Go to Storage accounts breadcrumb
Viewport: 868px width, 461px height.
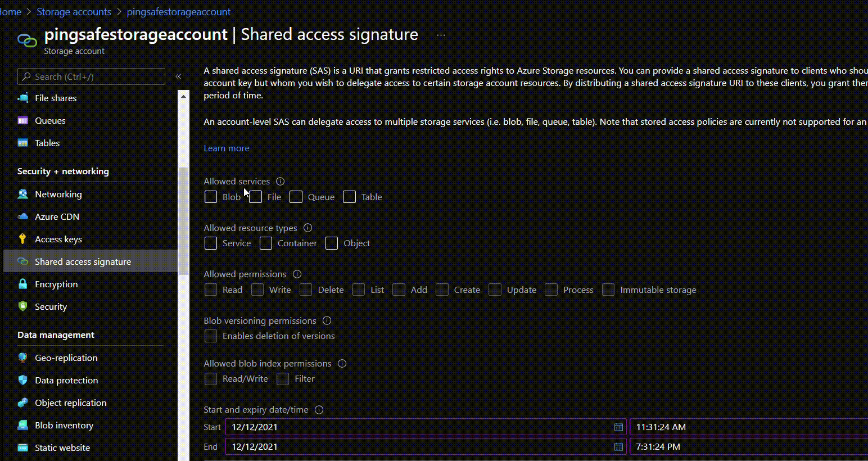[x=74, y=12]
